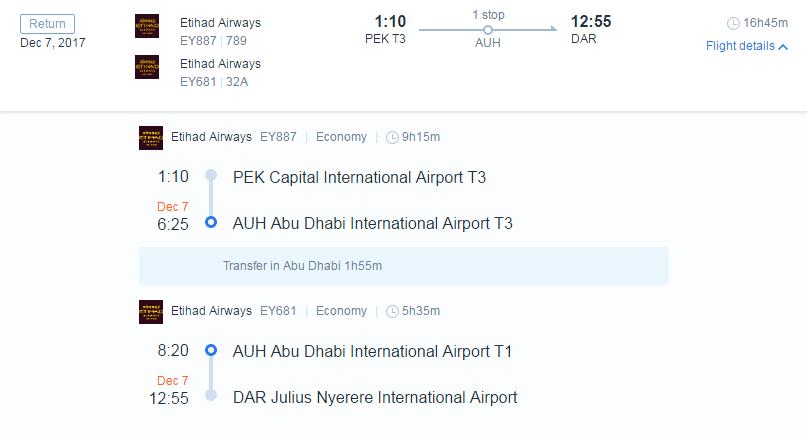Image resolution: width=807 pixels, height=438 pixels.
Task: Click the AUH T3 arrival timeline dot
Action: point(211,222)
